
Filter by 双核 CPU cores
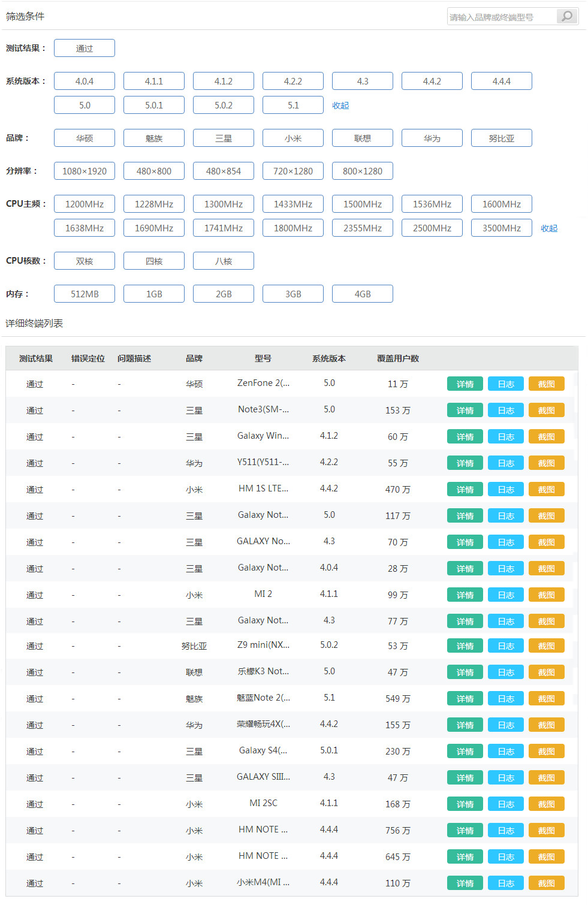click(85, 261)
